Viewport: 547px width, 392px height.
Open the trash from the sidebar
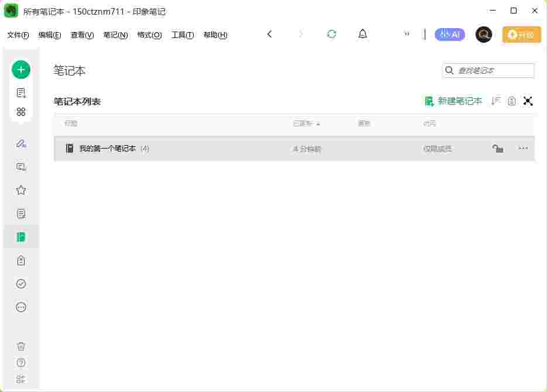21,346
